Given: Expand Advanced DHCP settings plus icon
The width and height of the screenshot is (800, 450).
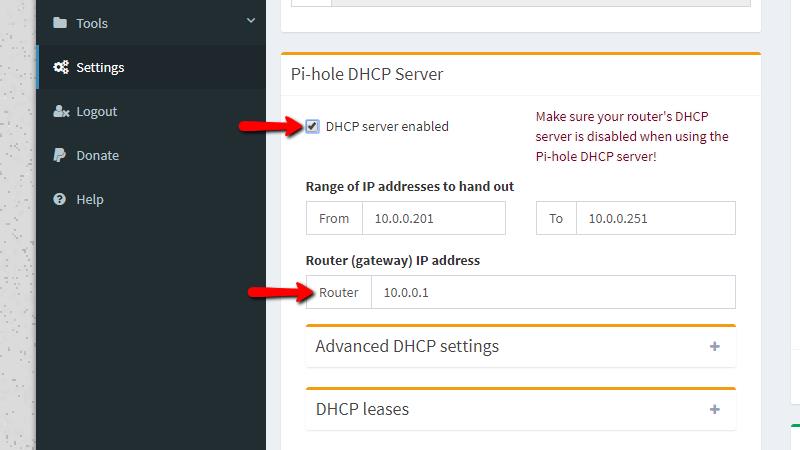Looking at the screenshot, I should click(714, 346).
